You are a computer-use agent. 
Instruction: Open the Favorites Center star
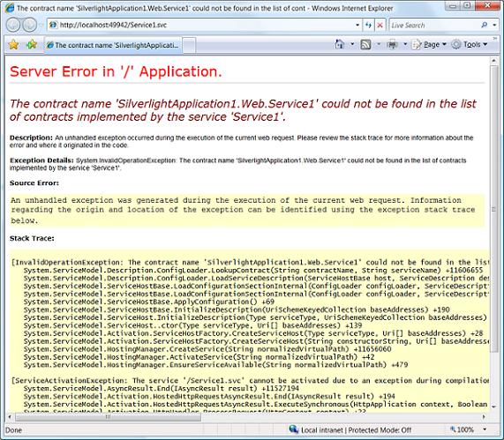click(13, 45)
